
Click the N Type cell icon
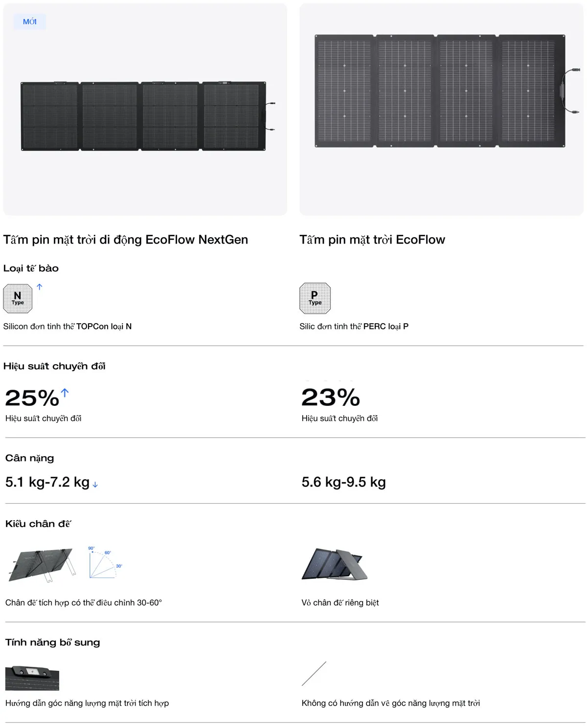tap(18, 298)
